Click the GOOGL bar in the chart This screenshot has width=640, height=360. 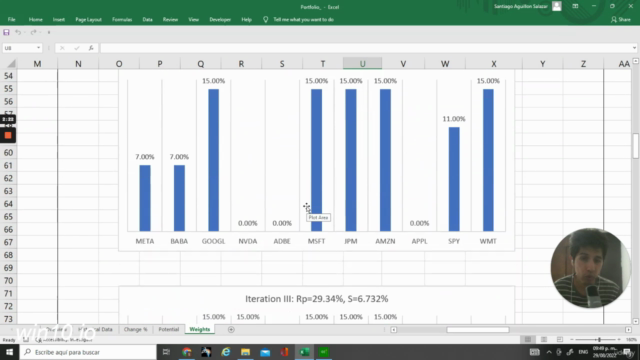click(213, 160)
